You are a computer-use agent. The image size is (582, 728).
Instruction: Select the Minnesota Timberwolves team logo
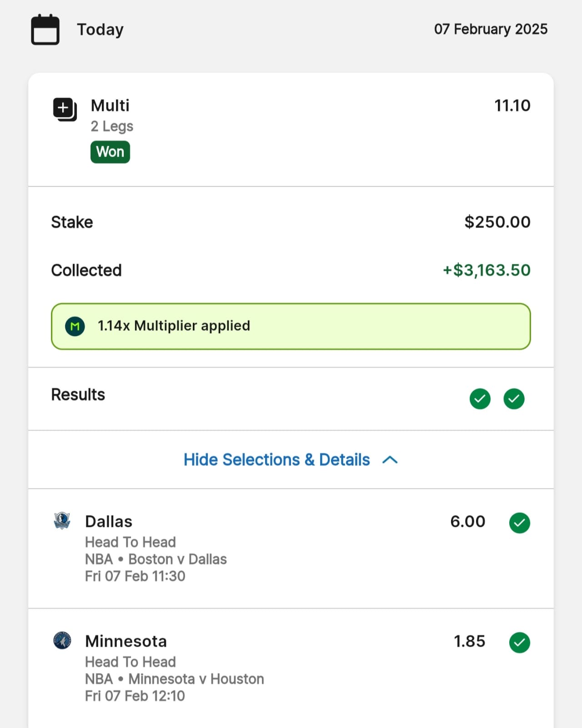click(62, 640)
